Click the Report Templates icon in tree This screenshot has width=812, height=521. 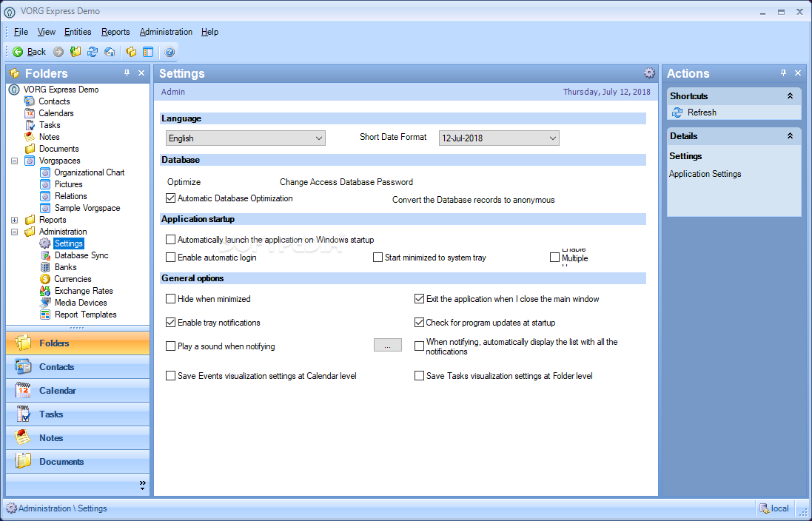pos(46,315)
